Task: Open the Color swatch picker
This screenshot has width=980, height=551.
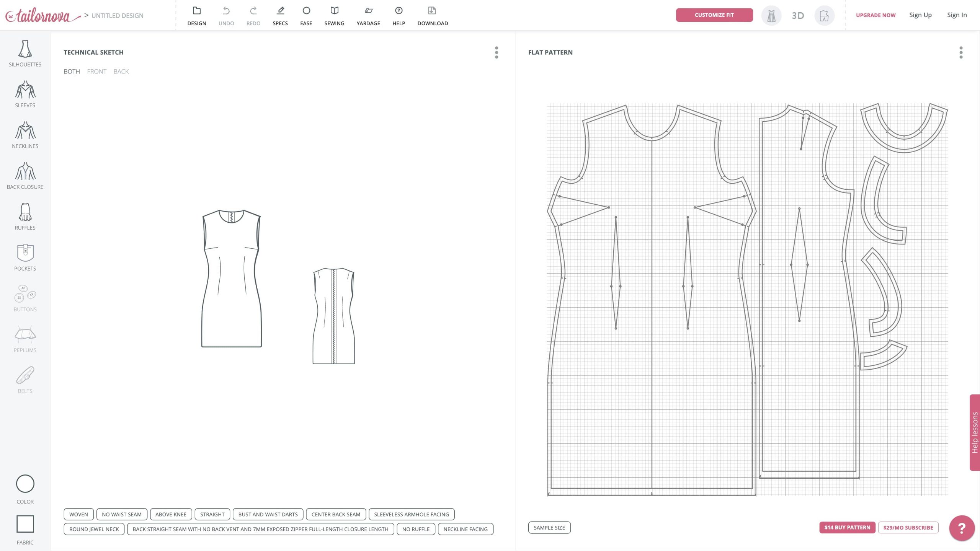Action: pos(25,484)
